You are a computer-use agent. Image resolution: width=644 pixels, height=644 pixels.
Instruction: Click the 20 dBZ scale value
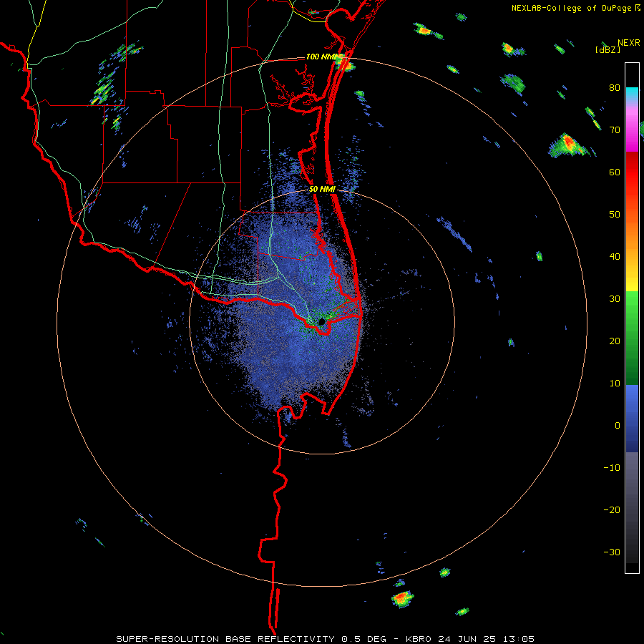click(x=615, y=341)
